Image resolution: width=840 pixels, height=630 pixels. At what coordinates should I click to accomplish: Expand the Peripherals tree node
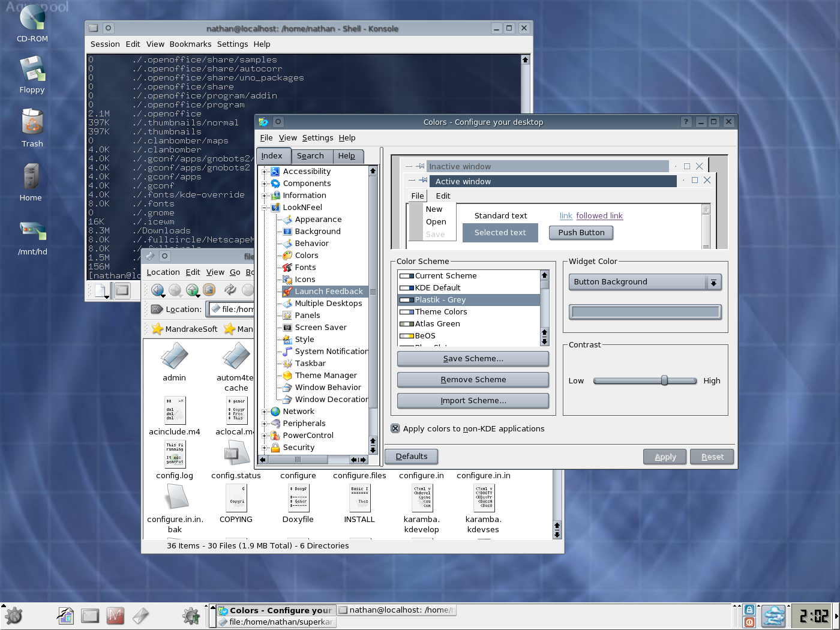tap(265, 424)
